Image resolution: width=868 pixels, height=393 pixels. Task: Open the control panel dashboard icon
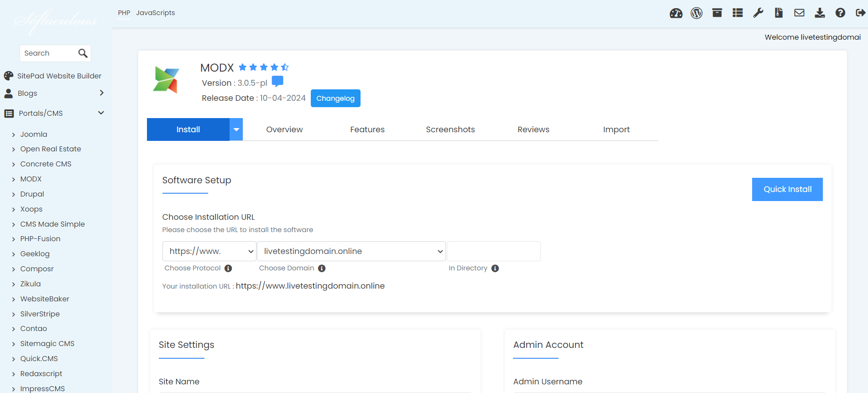(x=676, y=13)
